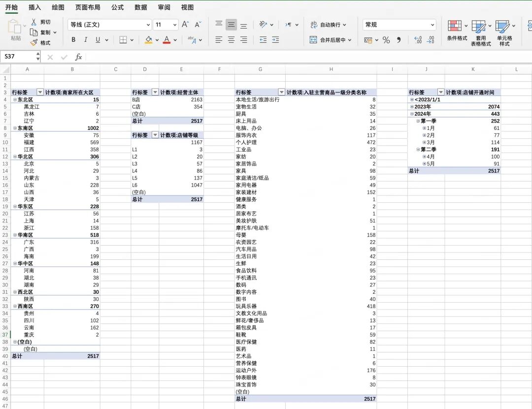The height and width of the screenshot is (409, 532).
Task: Click the Name Box showing S37
Action: (x=18, y=57)
